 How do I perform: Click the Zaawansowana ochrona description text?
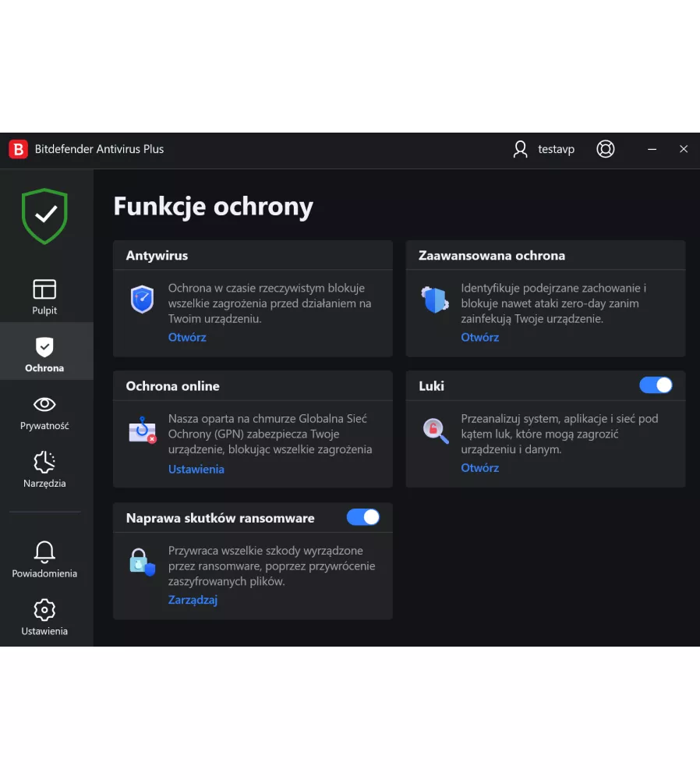[553, 303]
